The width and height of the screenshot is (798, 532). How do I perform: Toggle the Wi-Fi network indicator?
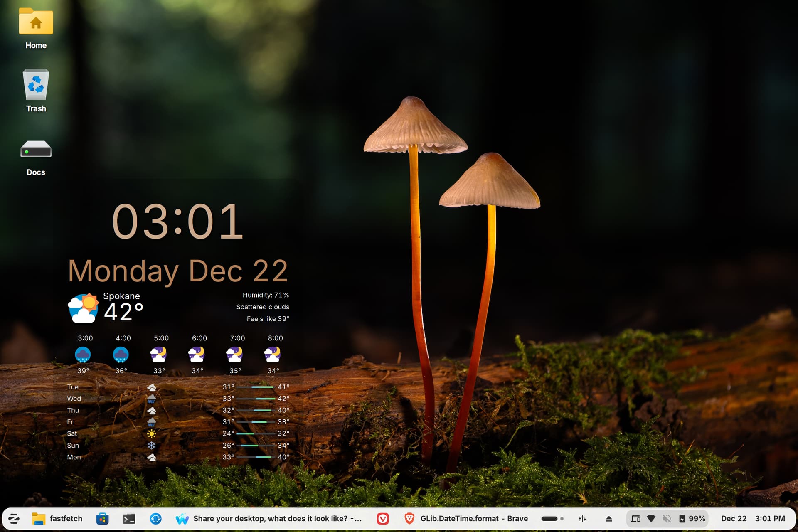pos(651,518)
